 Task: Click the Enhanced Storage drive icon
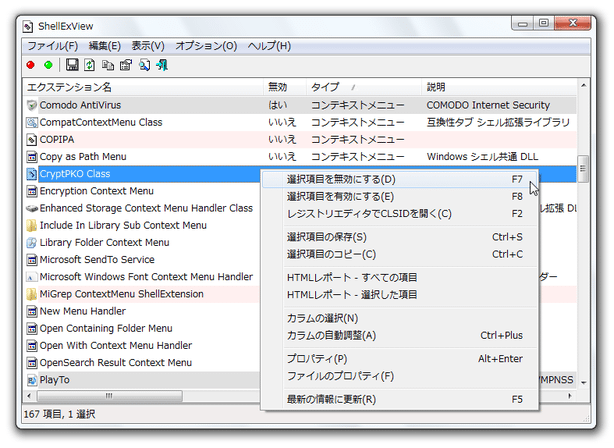point(32,208)
